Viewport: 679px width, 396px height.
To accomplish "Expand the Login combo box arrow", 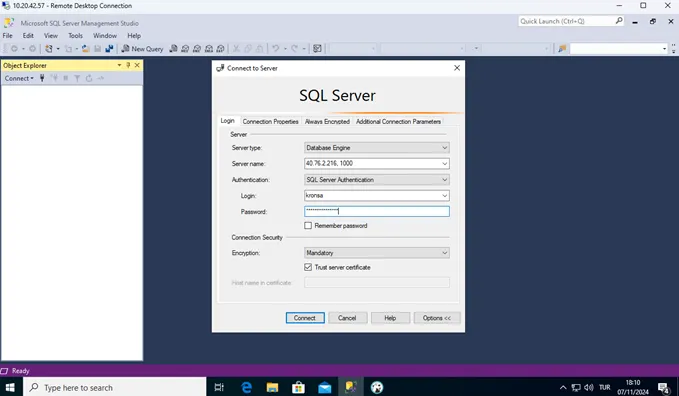I will point(444,196).
